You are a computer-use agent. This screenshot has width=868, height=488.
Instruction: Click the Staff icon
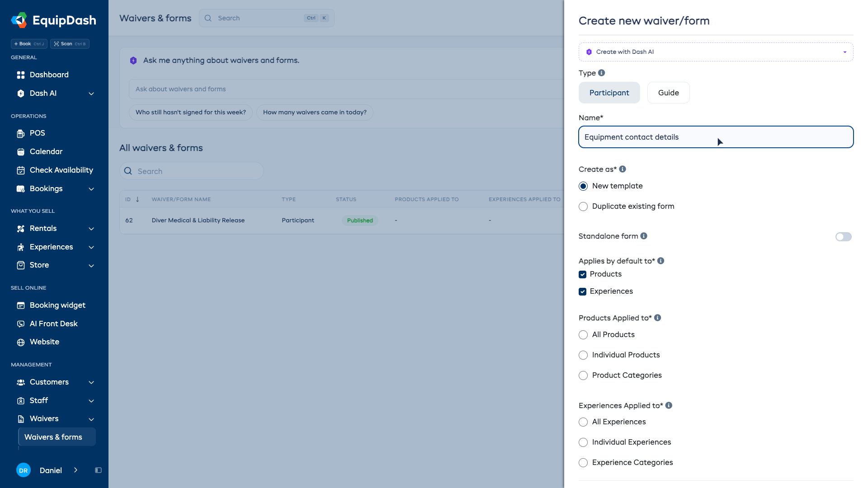pyautogui.click(x=21, y=401)
